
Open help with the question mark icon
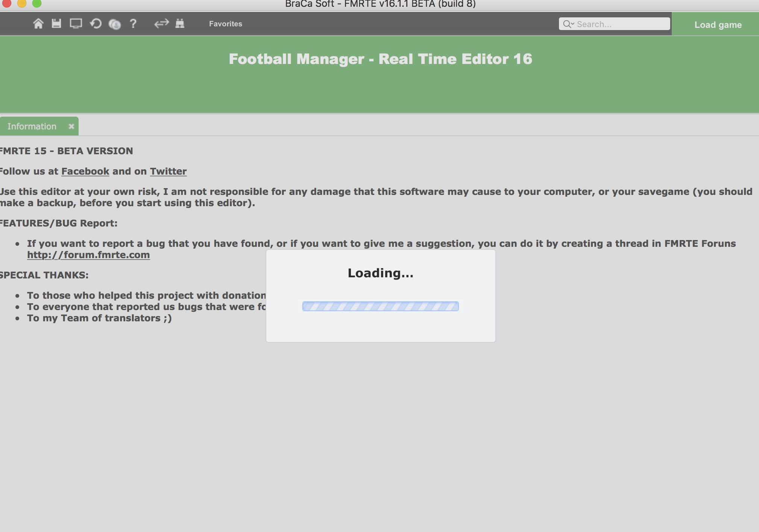pyautogui.click(x=133, y=24)
